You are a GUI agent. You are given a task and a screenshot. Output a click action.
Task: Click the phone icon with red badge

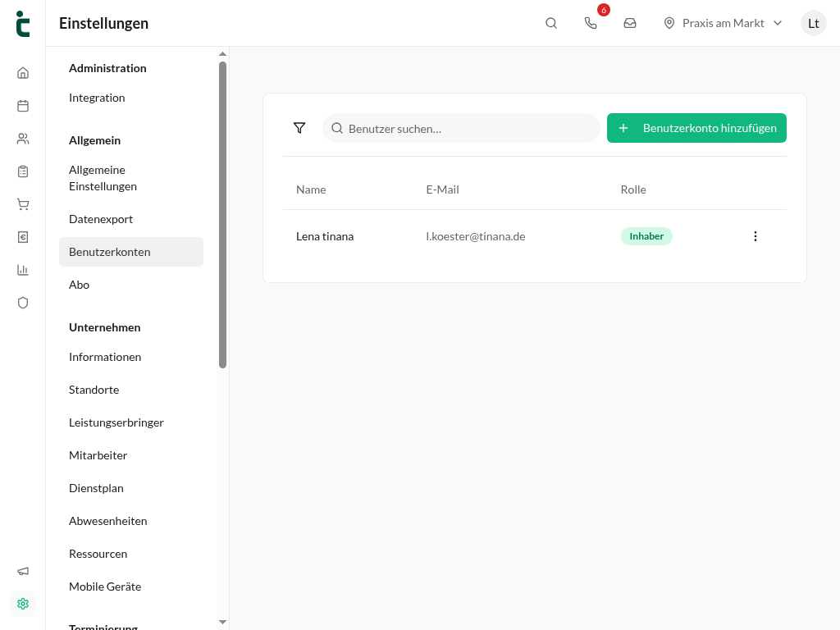[x=591, y=23]
